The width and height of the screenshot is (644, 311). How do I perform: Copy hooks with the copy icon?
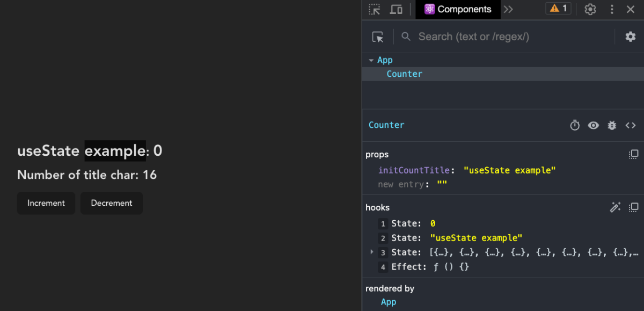(633, 207)
